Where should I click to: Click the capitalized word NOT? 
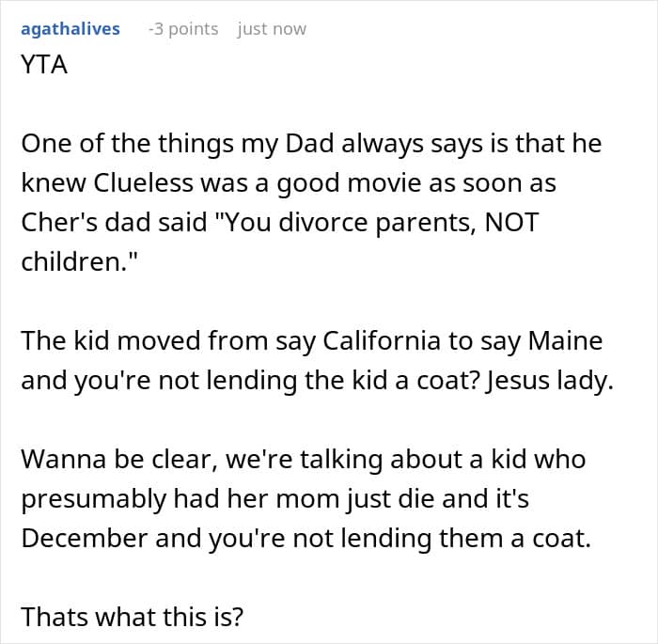511,223
